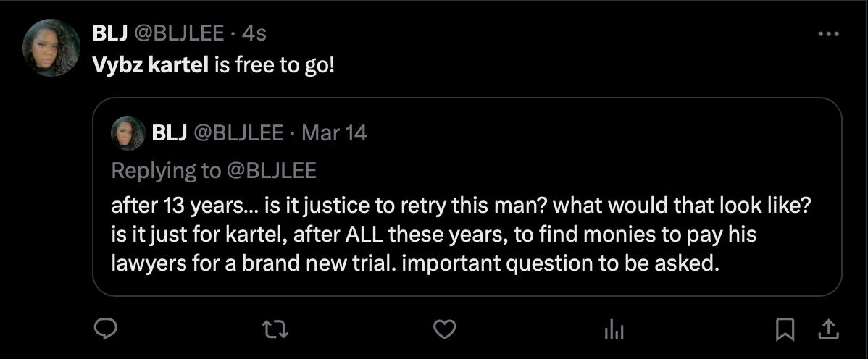The width and height of the screenshot is (868, 359).
Task: Click the bold Vybz kartel text
Action: tap(151, 64)
